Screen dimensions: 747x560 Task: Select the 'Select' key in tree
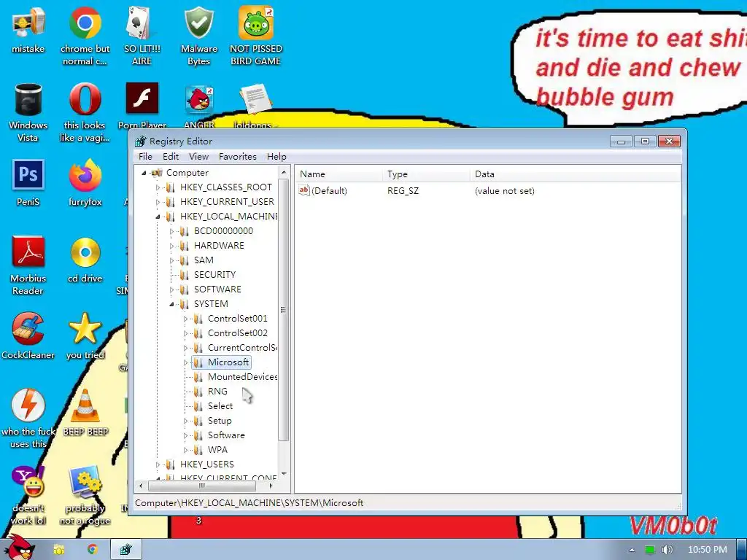pos(220,405)
